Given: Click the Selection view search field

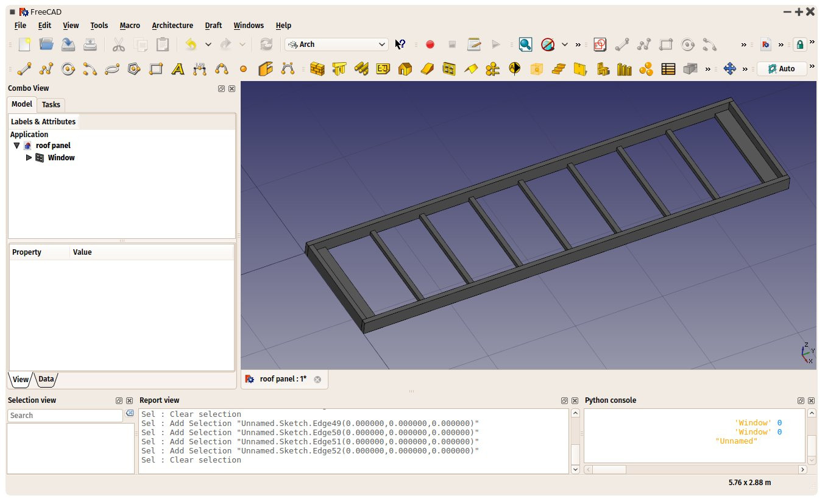Looking at the screenshot, I should (x=65, y=416).
